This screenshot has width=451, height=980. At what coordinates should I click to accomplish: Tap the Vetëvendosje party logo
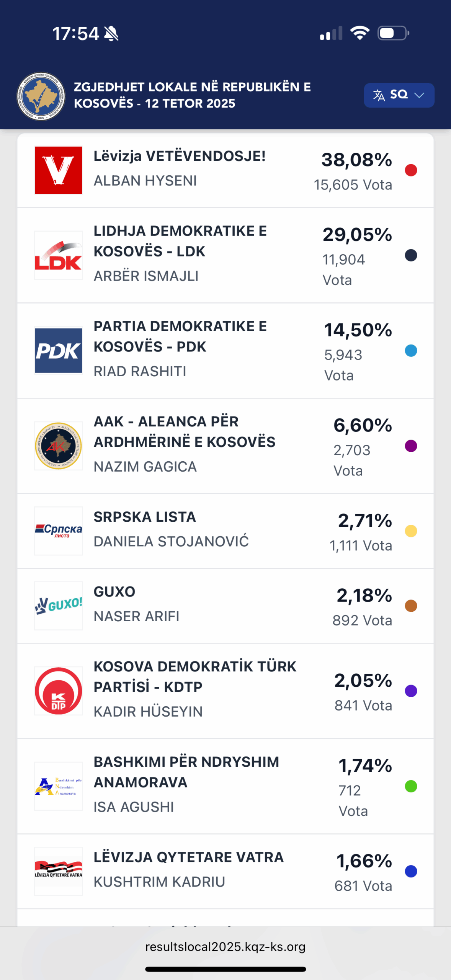pos(58,170)
